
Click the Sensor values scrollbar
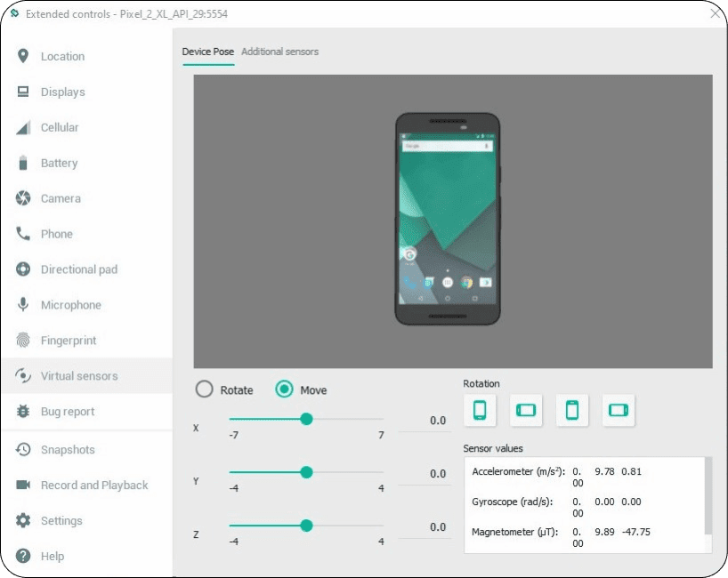tap(708, 495)
